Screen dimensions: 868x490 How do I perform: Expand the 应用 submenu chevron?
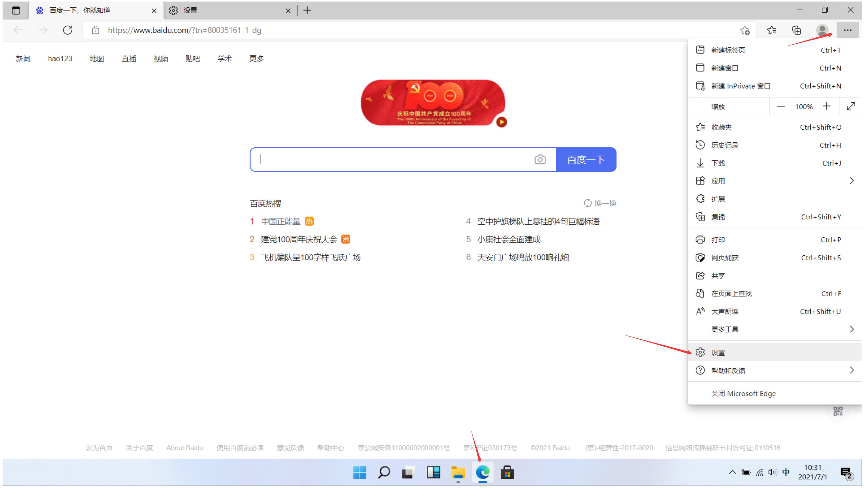(x=852, y=181)
